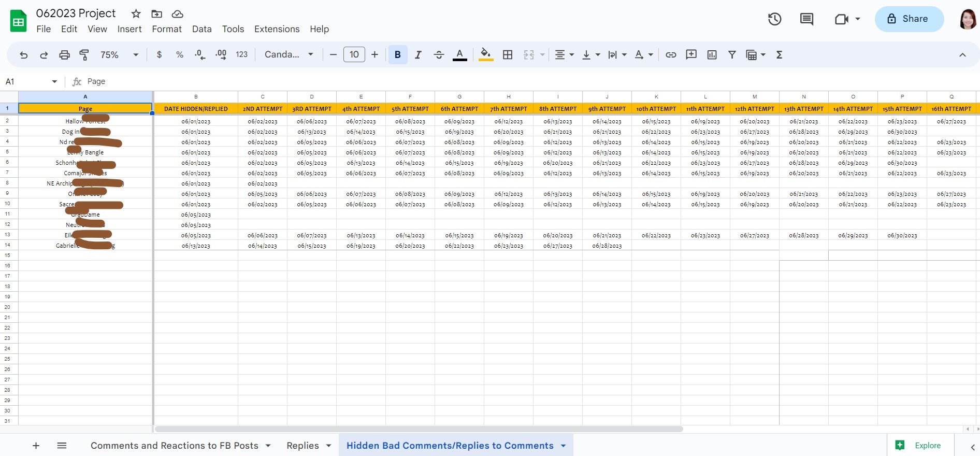Add a new sheet

pos(36,446)
